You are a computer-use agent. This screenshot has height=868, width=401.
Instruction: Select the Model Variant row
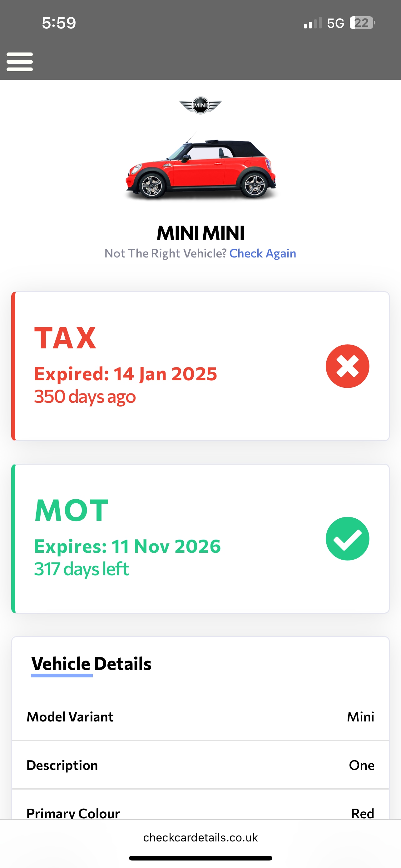click(200, 717)
